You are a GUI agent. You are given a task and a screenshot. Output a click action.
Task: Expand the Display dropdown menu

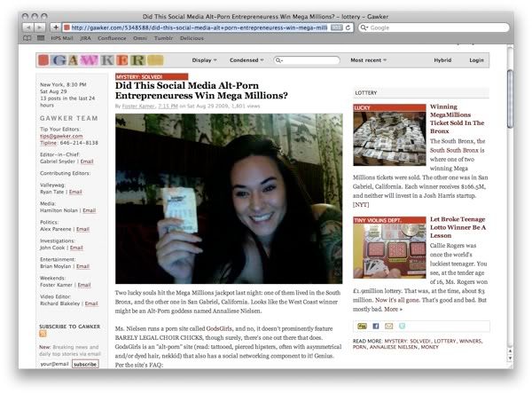click(x=204, y=60)
